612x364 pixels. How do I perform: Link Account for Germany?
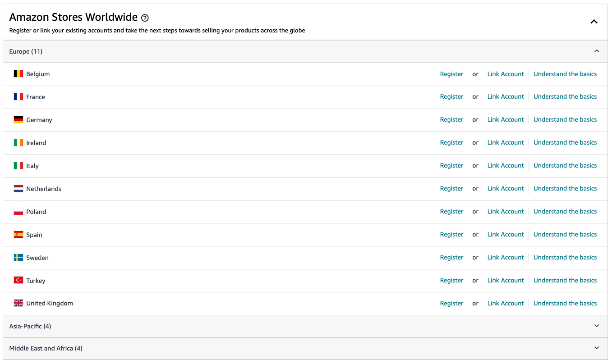point(506,119)
